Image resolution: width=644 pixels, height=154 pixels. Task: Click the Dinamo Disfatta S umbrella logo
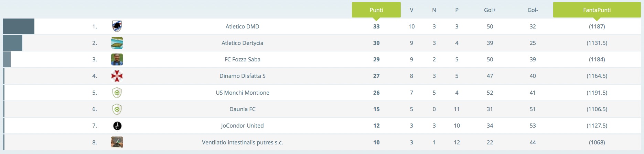[x=117, y=76]
